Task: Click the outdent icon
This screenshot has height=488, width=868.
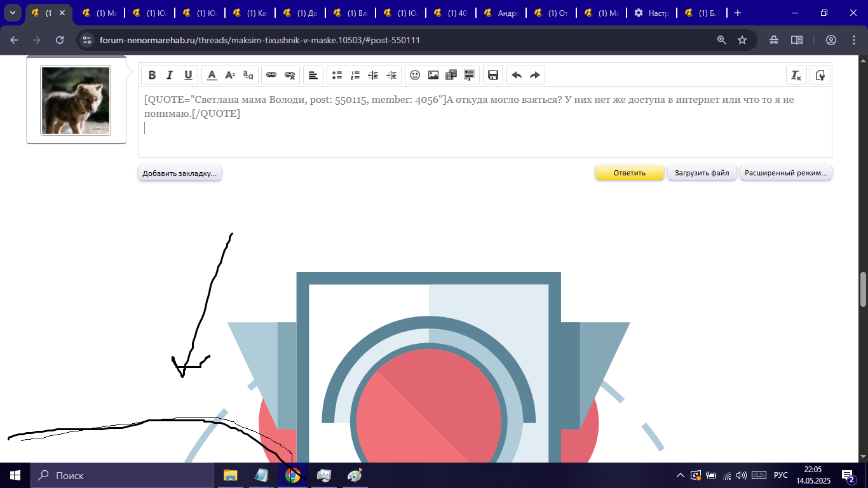Action: (x=373, y=75)
